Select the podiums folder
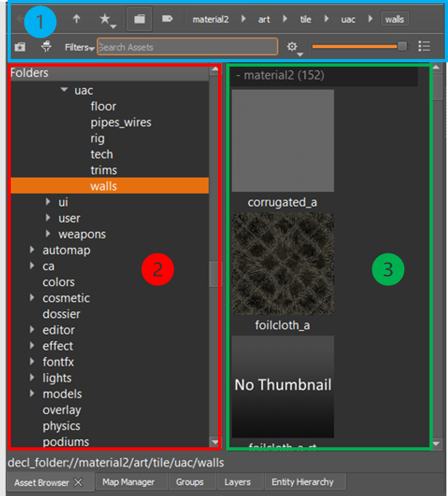The height and width of the screenshot is (496, 448). click(x=66, y=442)
